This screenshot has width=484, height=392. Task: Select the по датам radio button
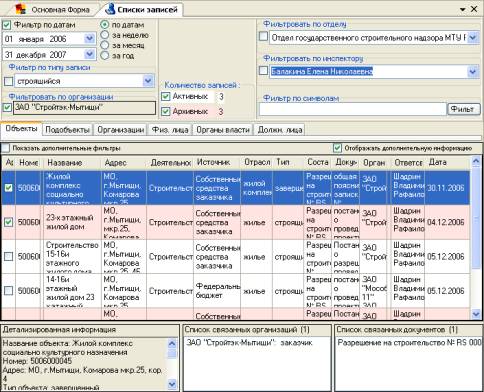tap(105, 25)
